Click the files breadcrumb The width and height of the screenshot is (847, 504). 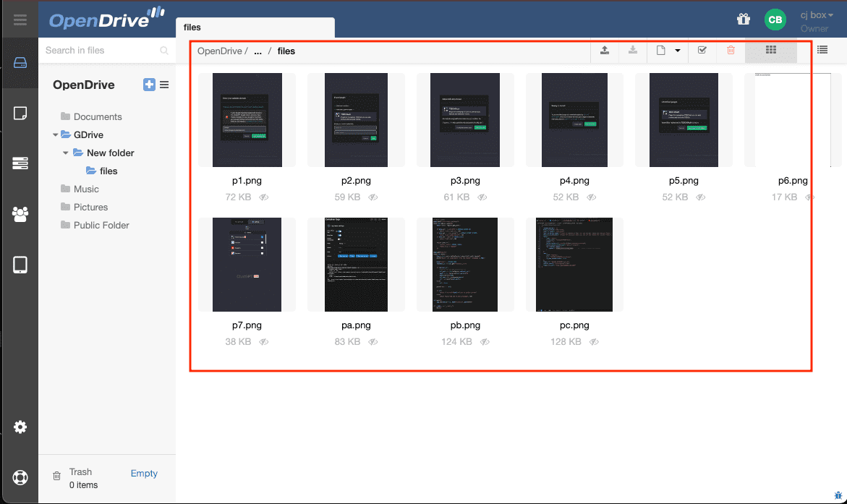pos(286,51)
